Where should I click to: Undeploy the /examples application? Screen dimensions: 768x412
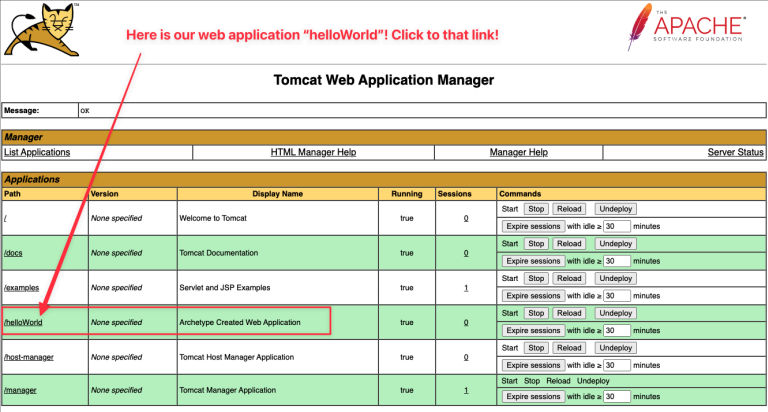coord(616,278)
